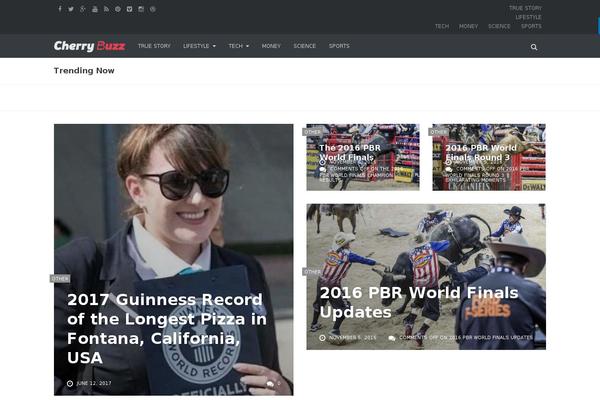Click Tech in top-right secondary menu

click(x=442, y=26)
